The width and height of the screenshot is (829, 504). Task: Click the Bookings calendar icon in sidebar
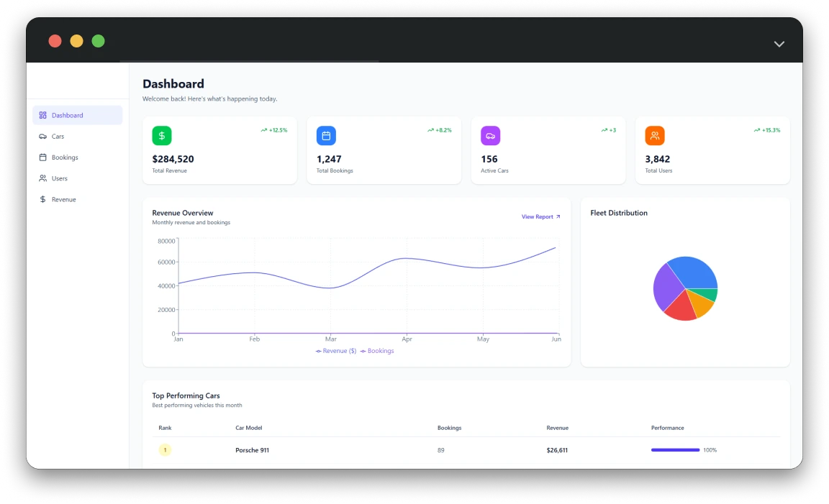click(x=43, y=157)
